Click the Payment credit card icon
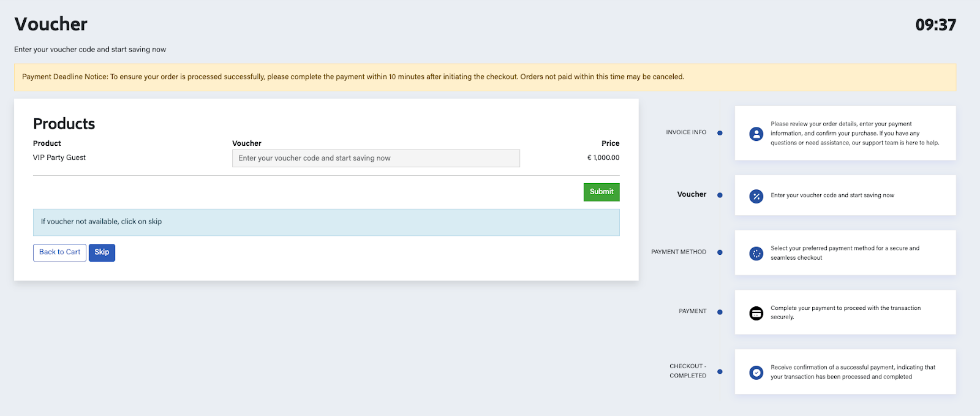The image size is (980, 416). [756, 313]
